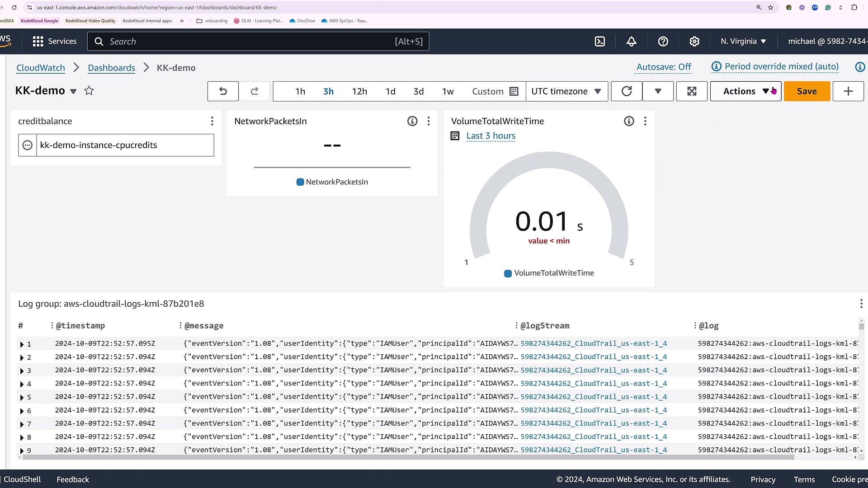The height and width of the screenshot is (488, 868).
Task: Click the orange Save button
Action: (x=807, y=91)
